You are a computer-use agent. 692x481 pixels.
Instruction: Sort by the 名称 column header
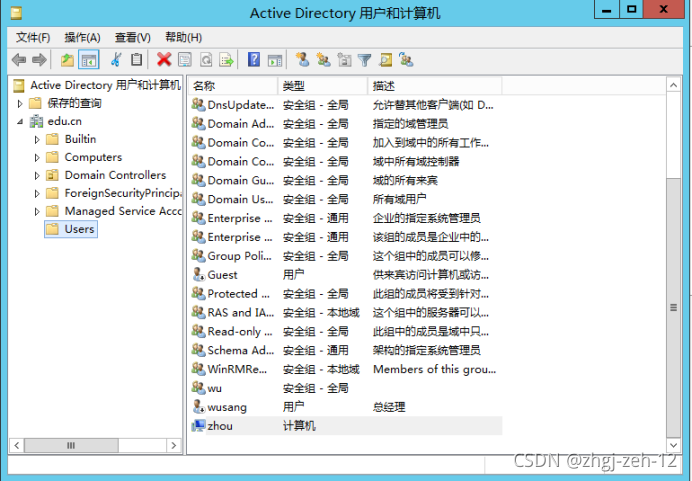pyautogui.click(x=233, y=86)
